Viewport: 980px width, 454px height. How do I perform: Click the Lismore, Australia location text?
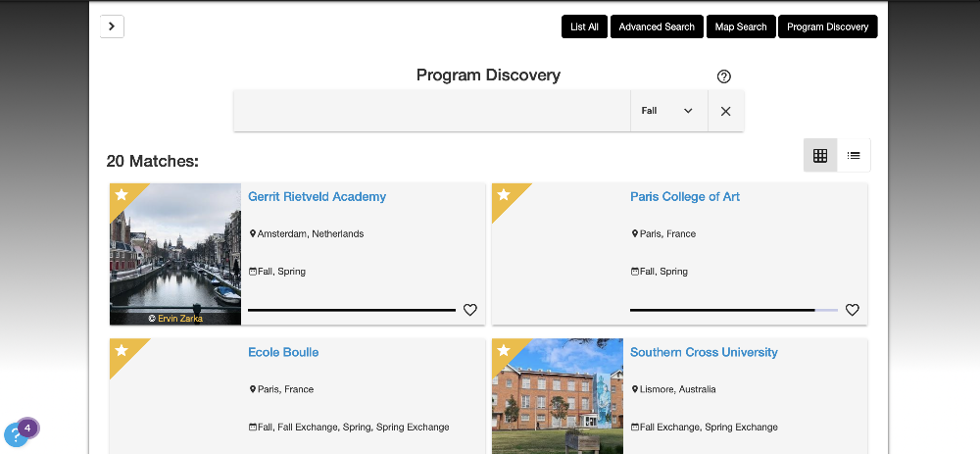[x=678, y=389]
